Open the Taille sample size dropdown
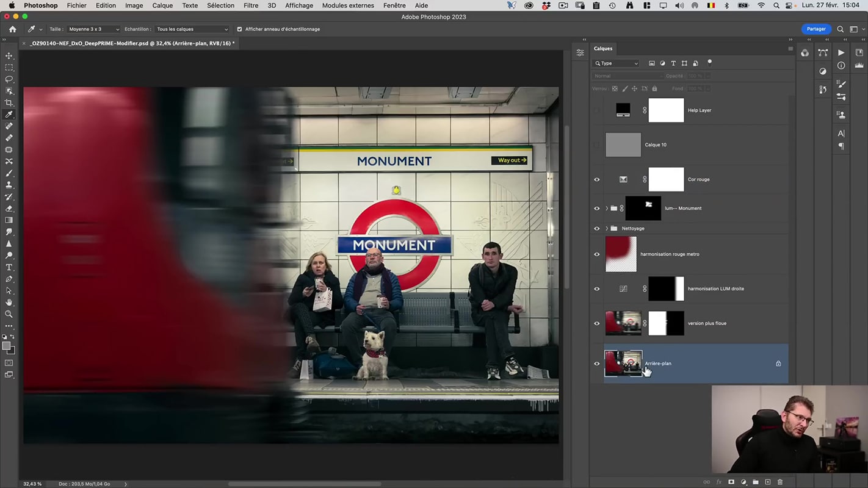Viewport: 868px width, 488px height. click(93, 29)
